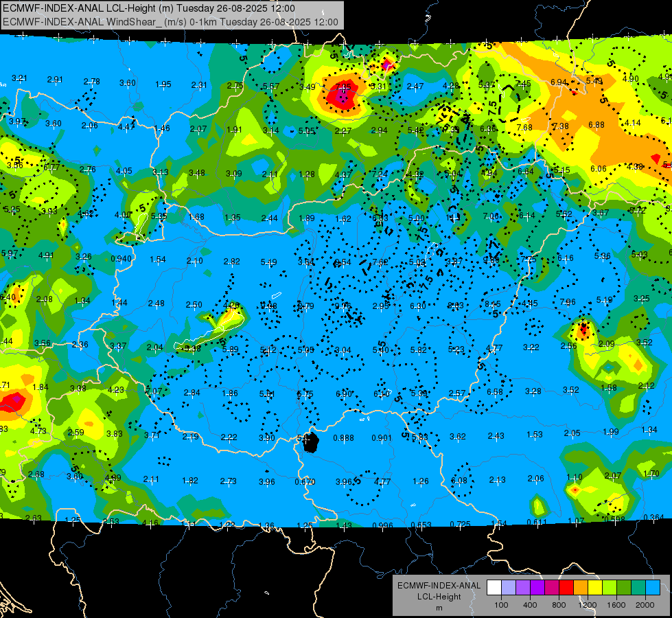Image resolution: width=672 pixels, height=618 pixels.
Task: Click the wind shear value 2.91
Action: tap(55, 80)
